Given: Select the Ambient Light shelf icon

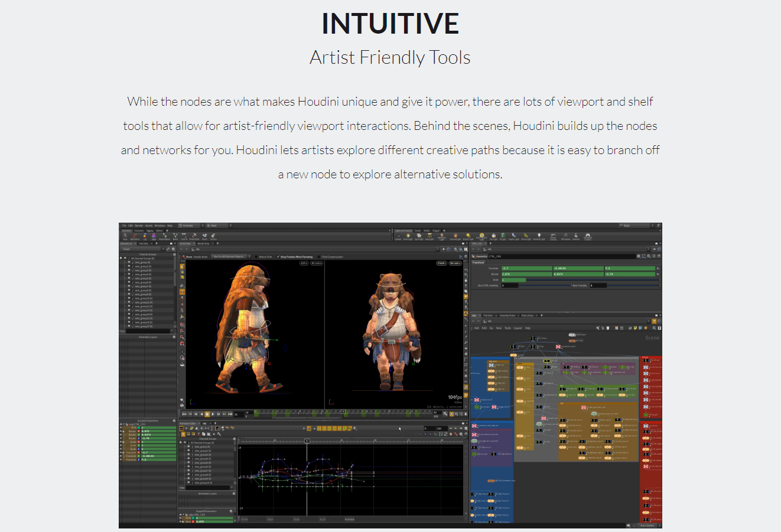Looking at the screenshot, I should click(x=539, y=236).
